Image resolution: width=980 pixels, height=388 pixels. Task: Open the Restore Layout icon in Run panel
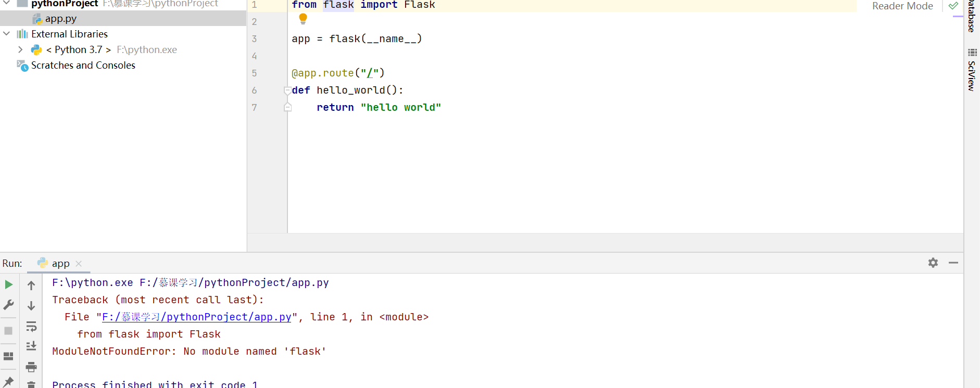pyautogui.click(x=8, y=356)
